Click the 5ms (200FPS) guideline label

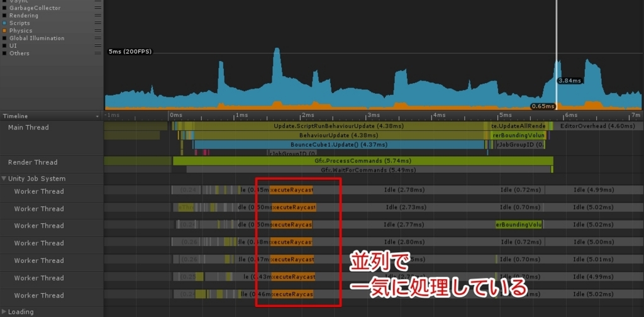tap(130, 52)
